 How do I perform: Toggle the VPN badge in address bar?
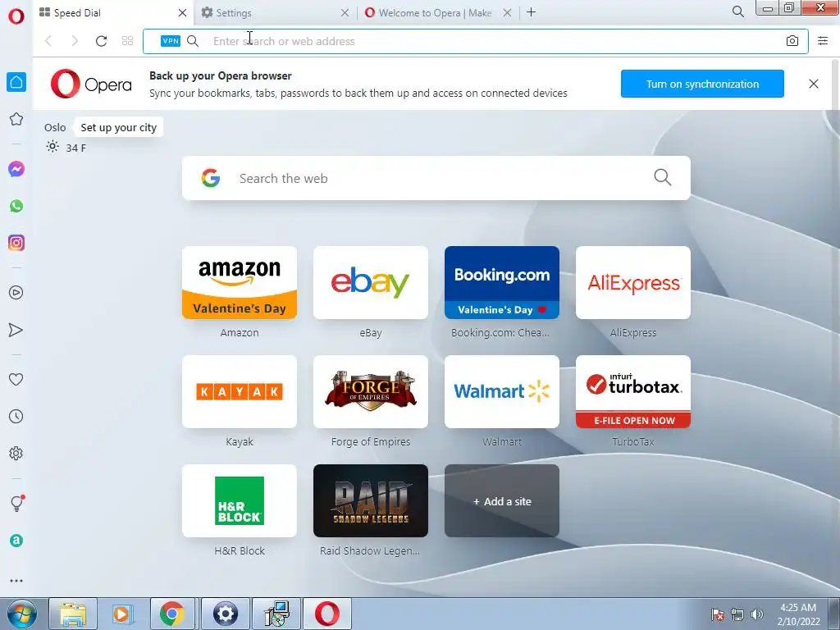coord(171,41)
